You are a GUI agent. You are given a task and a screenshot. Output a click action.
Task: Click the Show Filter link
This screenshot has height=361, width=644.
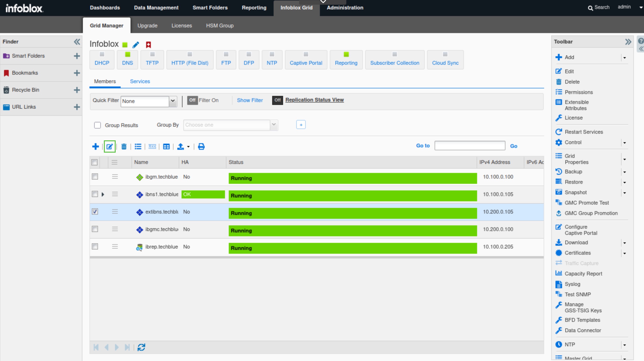pyautogui.click(x=250, y=100)
